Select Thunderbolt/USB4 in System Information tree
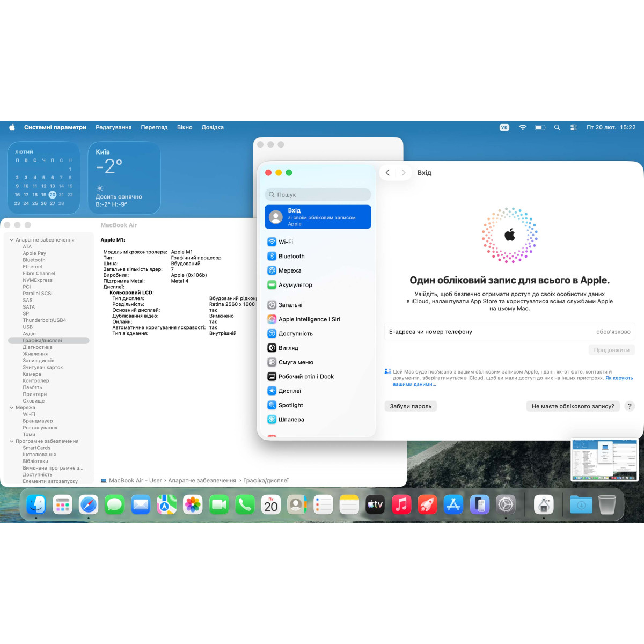Viewport: 644px width, 644px height. click(45, 320)
